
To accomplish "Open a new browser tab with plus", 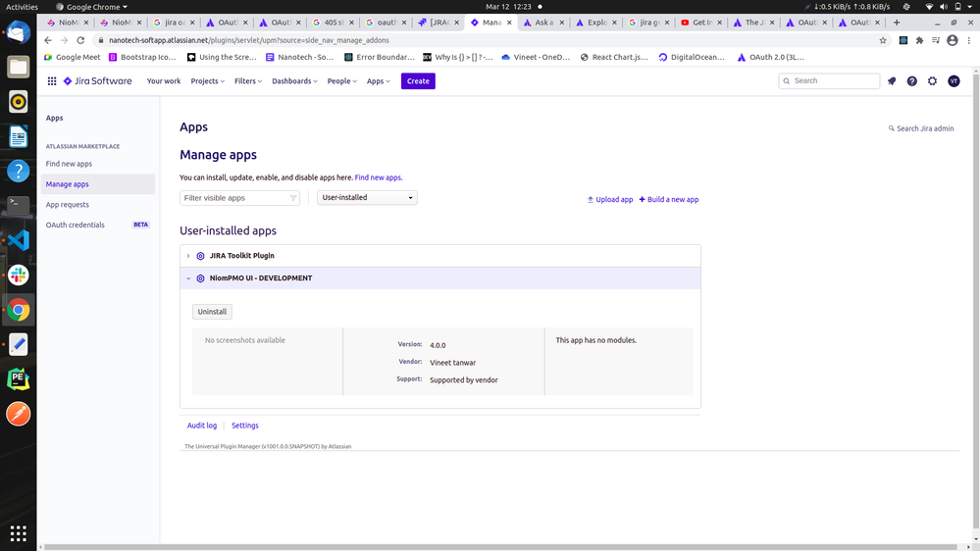I will [x=897, y=23].
